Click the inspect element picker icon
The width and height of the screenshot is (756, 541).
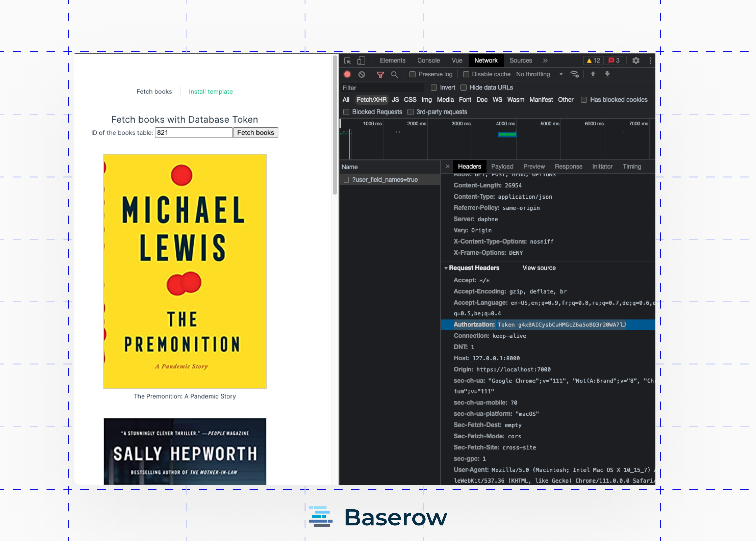click(x=347, y=61)
